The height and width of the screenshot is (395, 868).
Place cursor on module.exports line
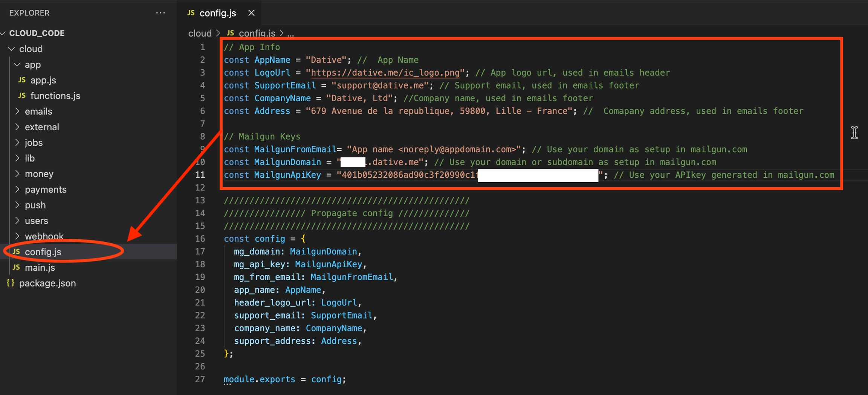point(284,379)
